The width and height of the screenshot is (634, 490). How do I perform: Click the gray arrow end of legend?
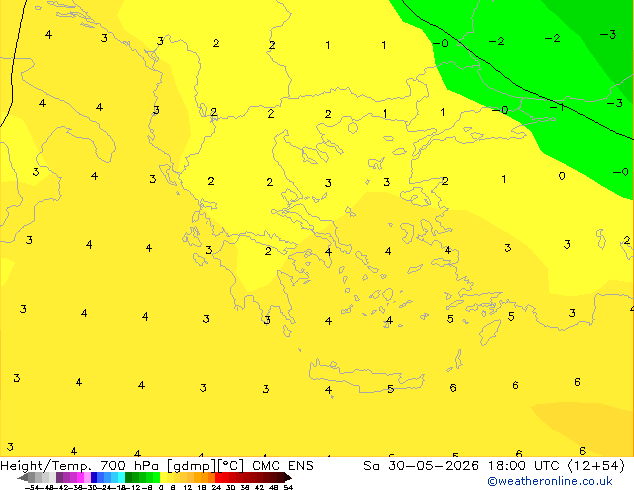click(23, 477)
